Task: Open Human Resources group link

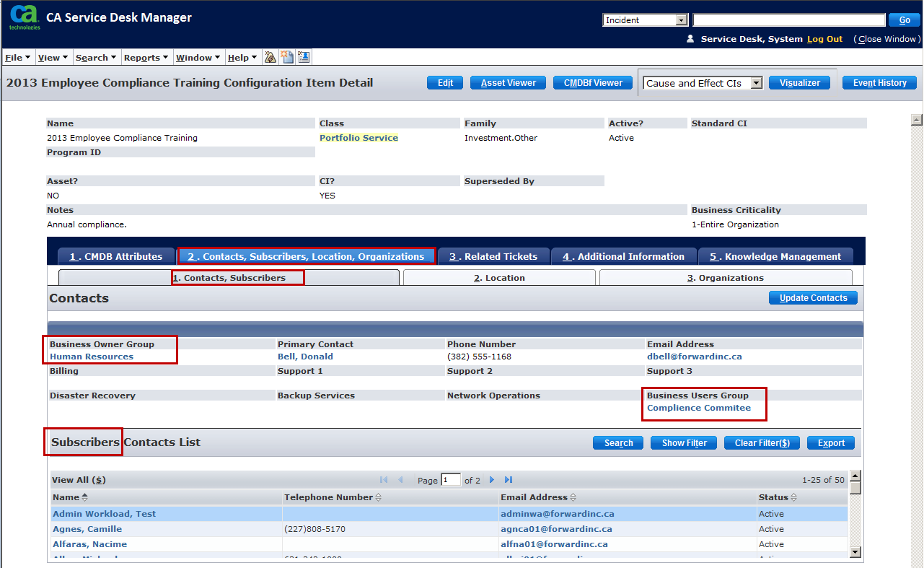Action: click(92, 357)
